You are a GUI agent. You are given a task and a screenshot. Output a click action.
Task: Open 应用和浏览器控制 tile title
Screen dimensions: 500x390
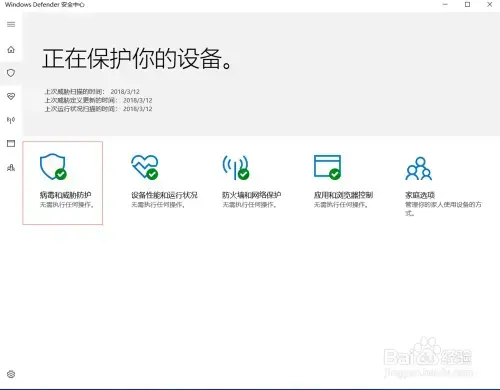coord(343,195)
